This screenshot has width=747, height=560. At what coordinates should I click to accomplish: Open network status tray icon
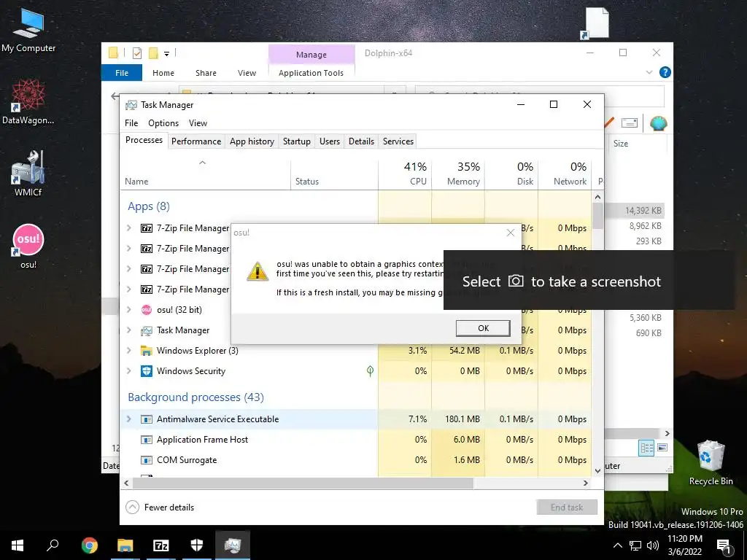(x=635, y=545)
